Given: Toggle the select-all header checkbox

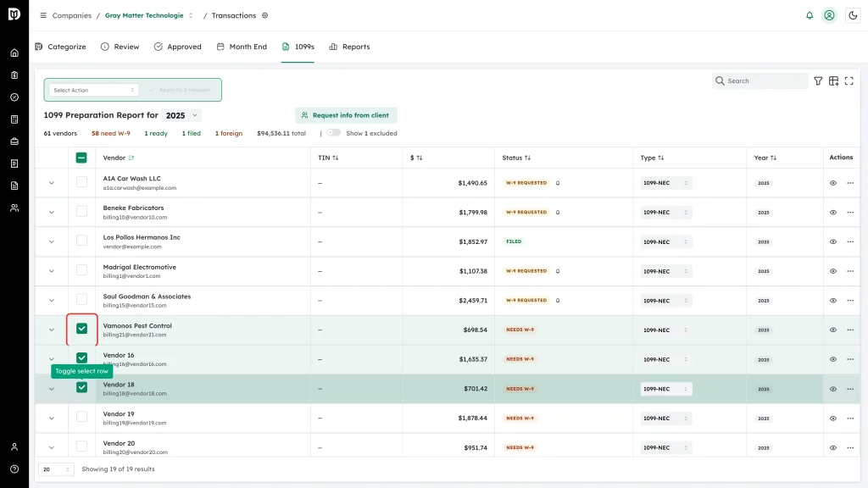Looking at the screenshot, I should pyautogui.click(x=81, y=158).
